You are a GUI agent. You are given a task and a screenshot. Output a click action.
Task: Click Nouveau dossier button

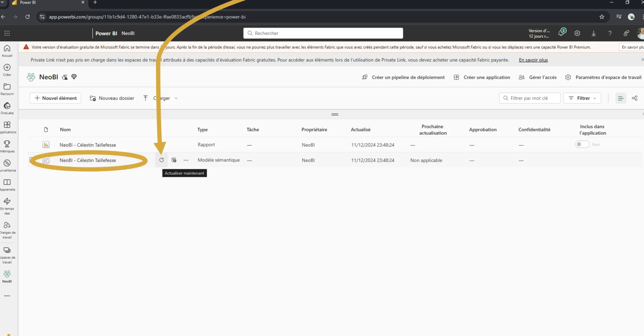click(x=112, y=98)
